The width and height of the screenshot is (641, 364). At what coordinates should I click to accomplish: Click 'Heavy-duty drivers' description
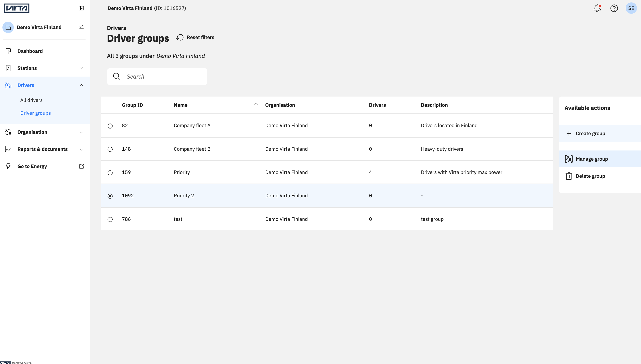[x=442, y=149]
